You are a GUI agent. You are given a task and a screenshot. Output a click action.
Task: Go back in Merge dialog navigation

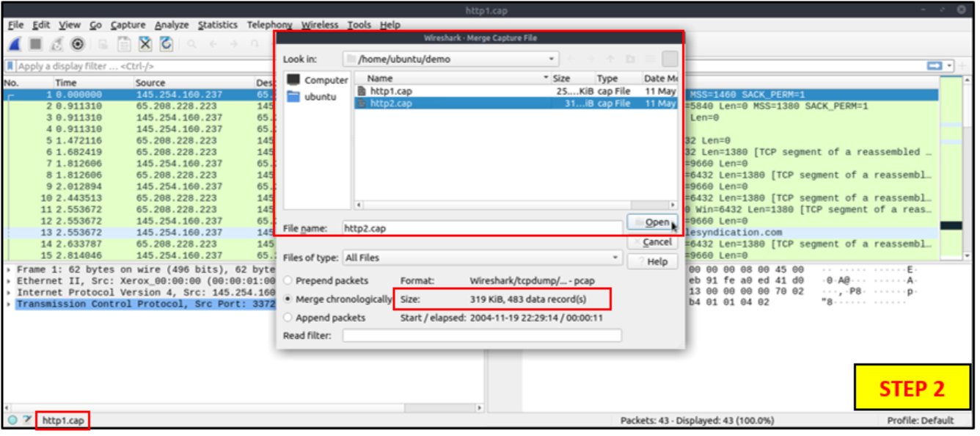point(572,59)
